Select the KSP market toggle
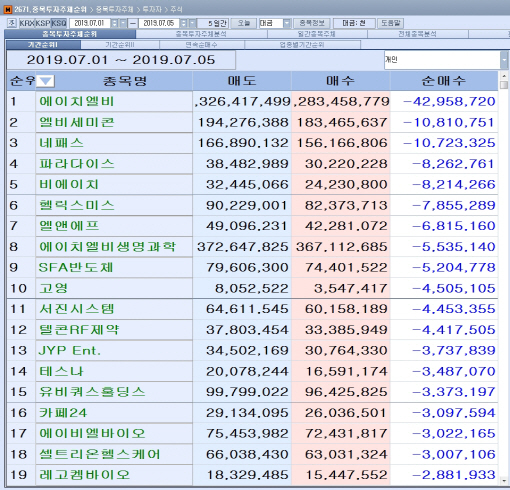Screen dimensions: 510x490 (x=43, y=23)
